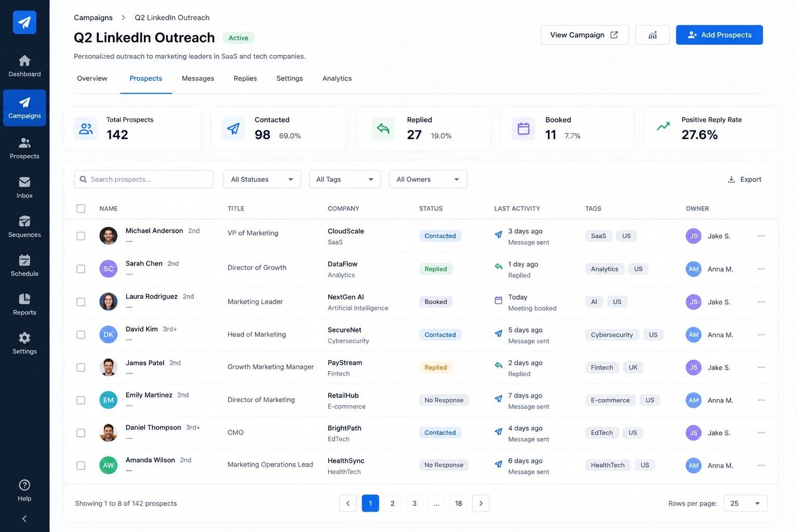
Task: Click the analytics chart icon button
Action: click(x=652, y=35)
